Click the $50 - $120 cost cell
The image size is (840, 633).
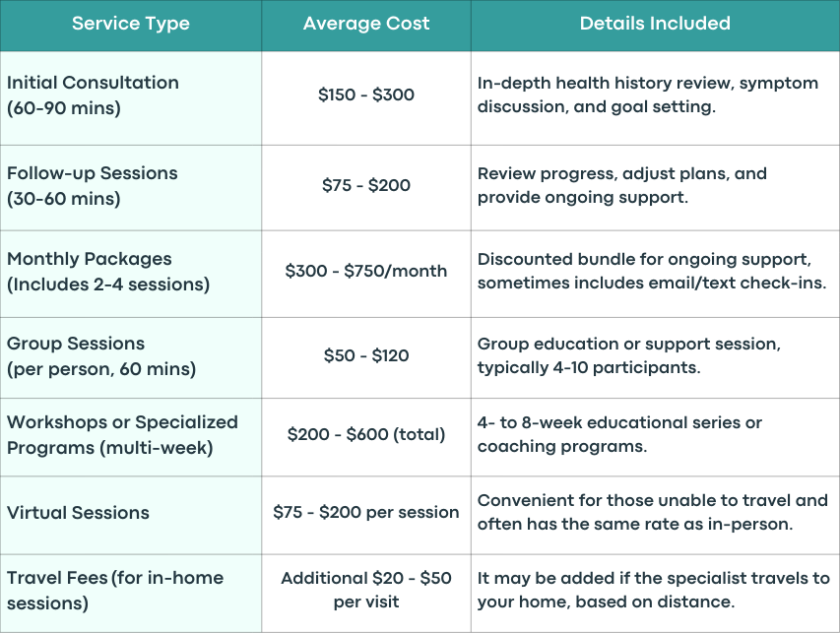[366, 355]
